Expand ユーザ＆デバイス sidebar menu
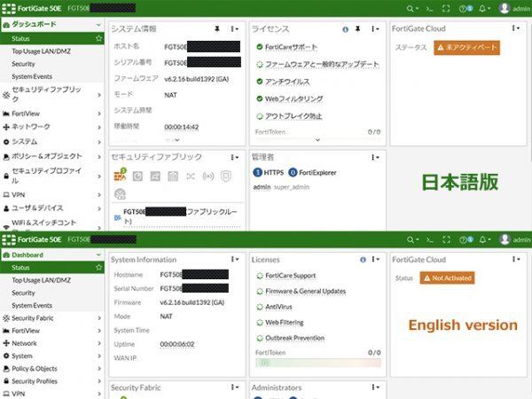This screenshot has width=532, height=399. click(52, 208)
